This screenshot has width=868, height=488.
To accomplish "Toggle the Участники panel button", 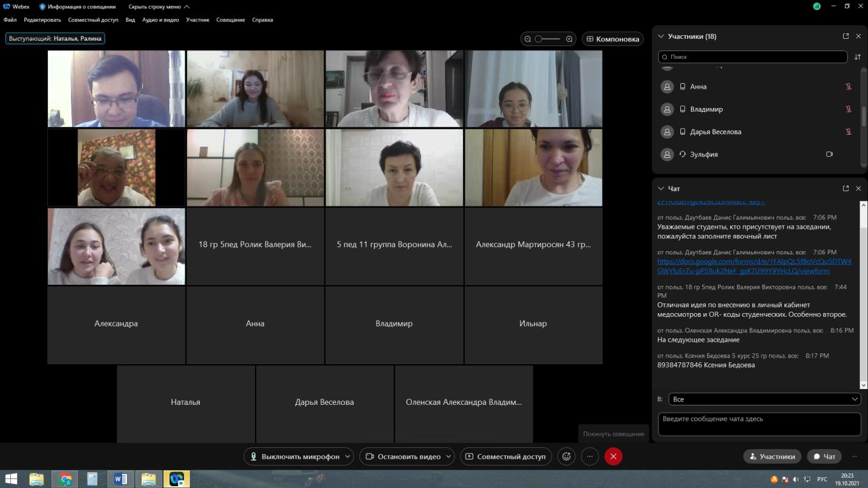I will point(772,456).
